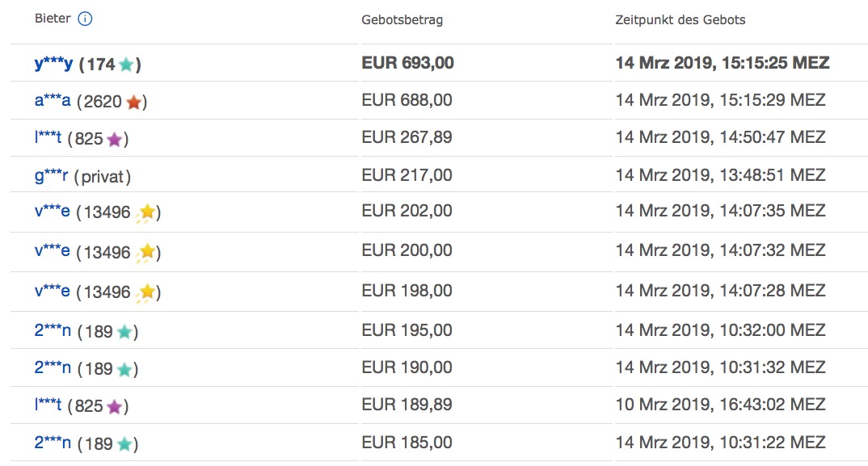This screenshot has width=868, height=466.
Task: Click the purple star in the EUR 189,89 row
Action: pyautogui.click(x=115, y=407)
